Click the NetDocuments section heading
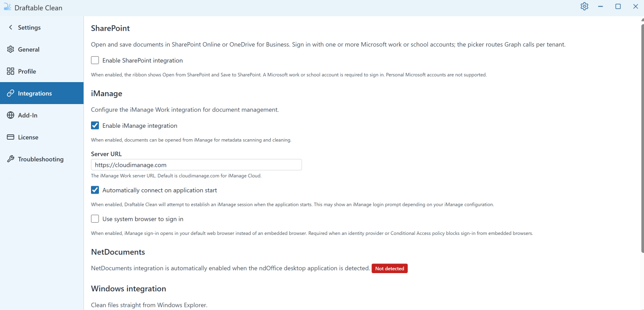Screen dimensions: 644x310 [x=118, y=252]
